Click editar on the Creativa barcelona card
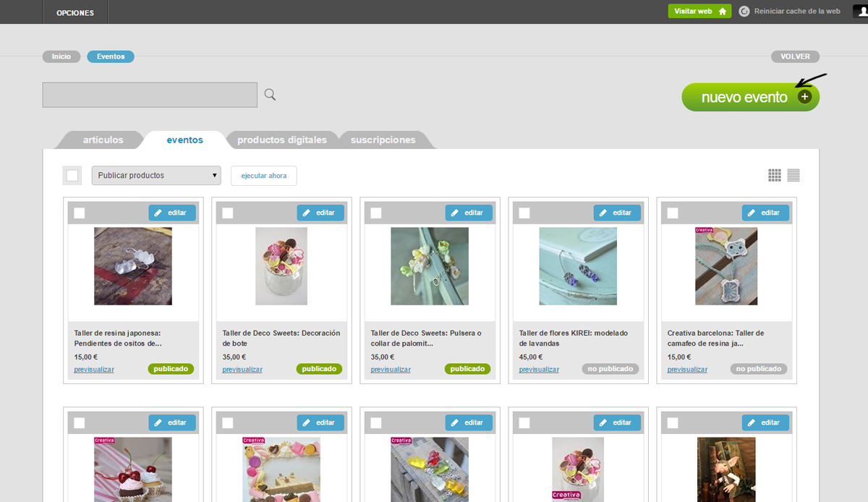Image resolution: width=868 pixels, height=502 pixels. tap(765, 213)
